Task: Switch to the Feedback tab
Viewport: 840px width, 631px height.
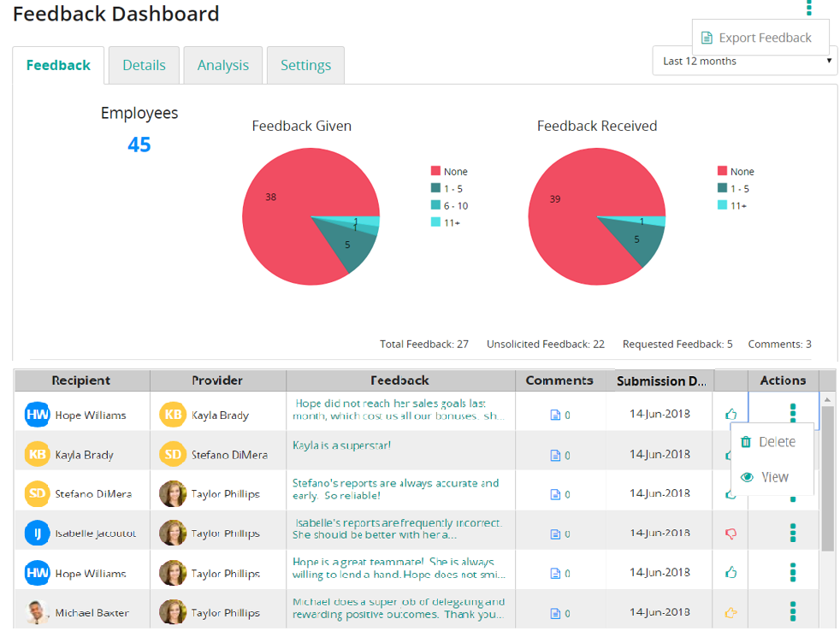Action: click(x=58, y=65)
